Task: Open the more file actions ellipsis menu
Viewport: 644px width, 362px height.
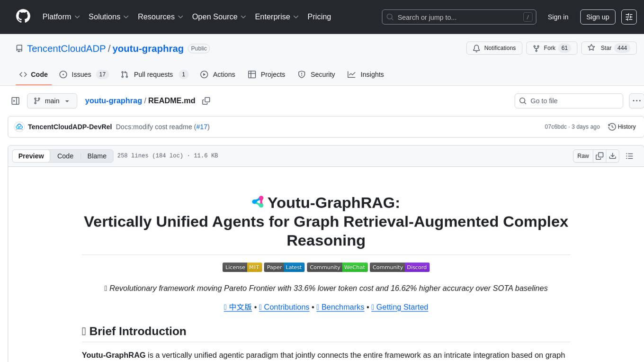Action: tap(636, 101)
